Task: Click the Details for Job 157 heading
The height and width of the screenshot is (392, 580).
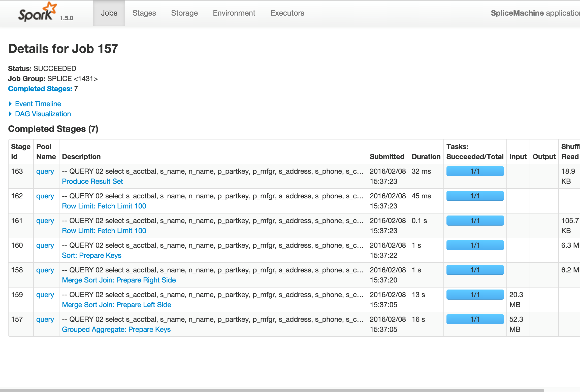Action: click(x=63, y=49)
